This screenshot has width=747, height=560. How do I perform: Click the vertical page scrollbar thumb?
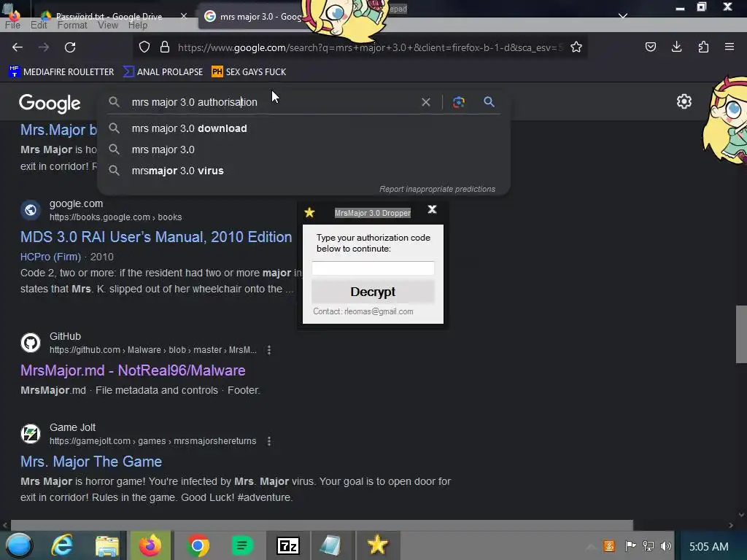click(741, 335)
